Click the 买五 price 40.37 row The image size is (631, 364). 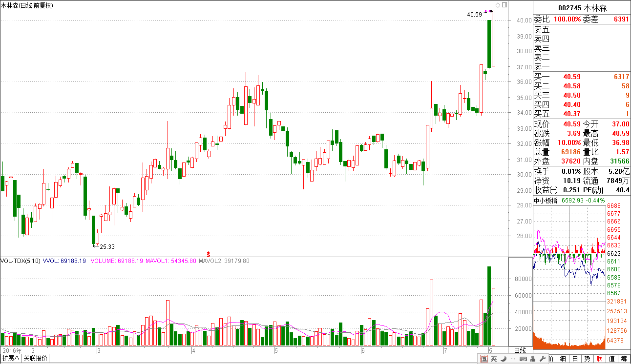pyautogui.click(x=582, y=114)
